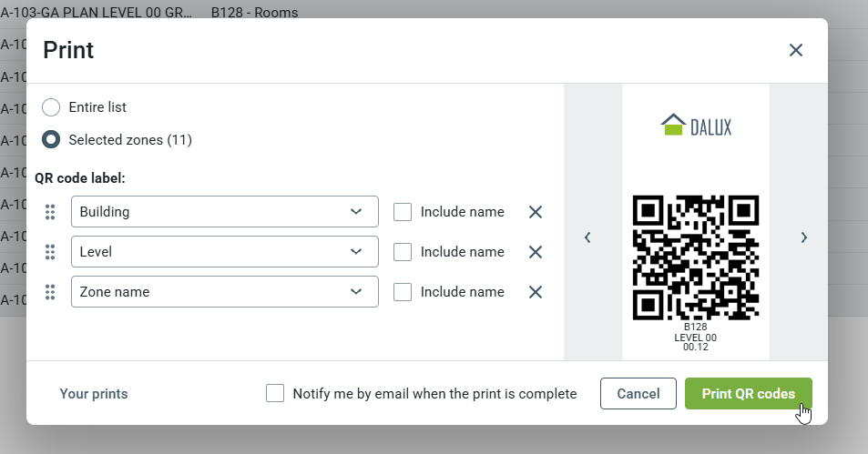Select the Entire list option
868x454 pixels.
[52, 107]
